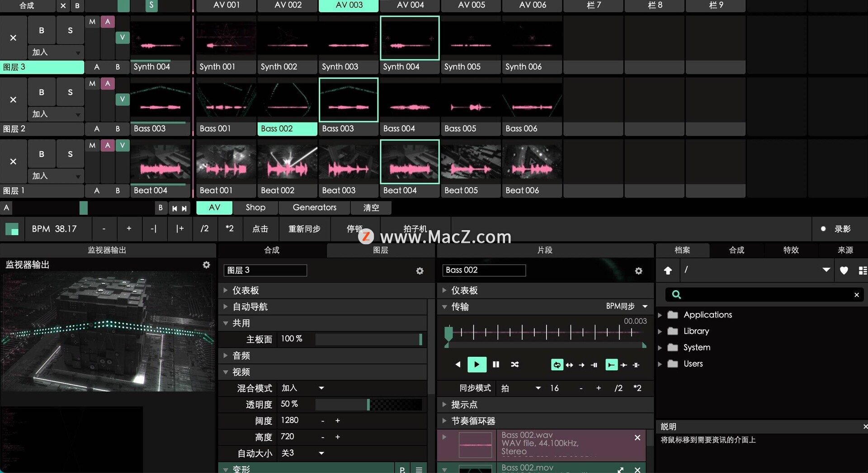Toggle the M button on 图层 1

(x=92, y=145)
